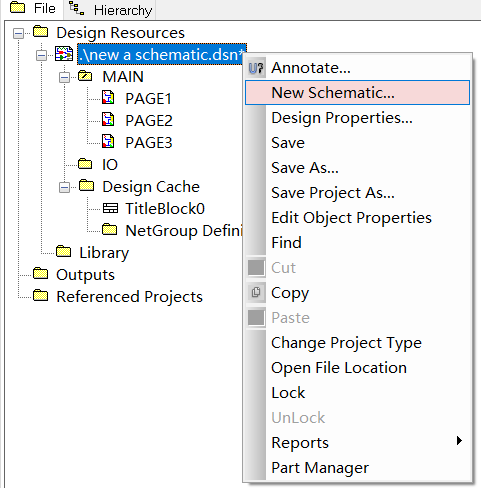
Task: Collapse the MAIN schematic folder
Action: [64, 77]
